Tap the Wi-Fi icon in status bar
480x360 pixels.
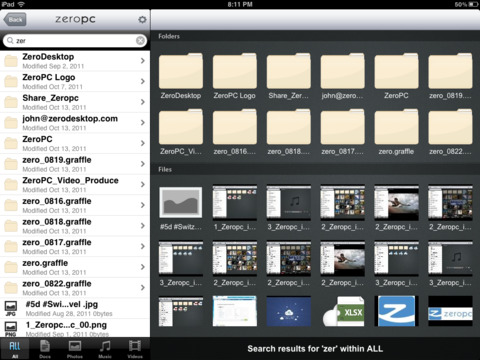21,4
